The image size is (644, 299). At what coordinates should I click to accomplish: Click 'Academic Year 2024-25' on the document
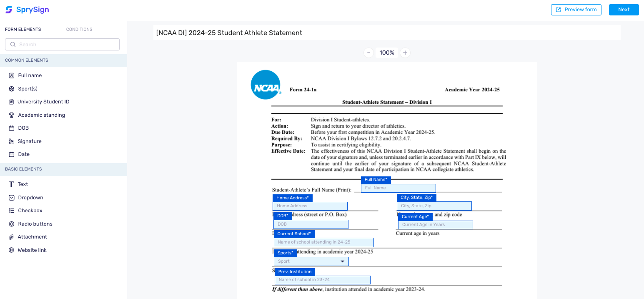472,90
